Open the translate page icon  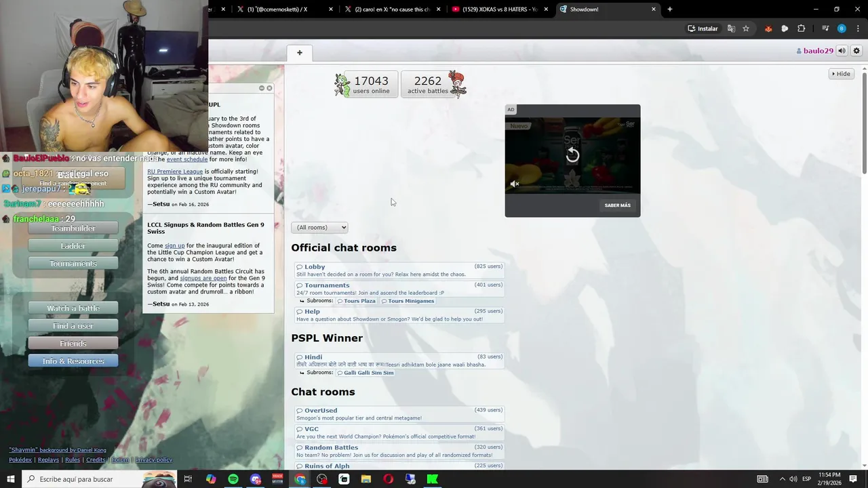click(x=731, y=28)
